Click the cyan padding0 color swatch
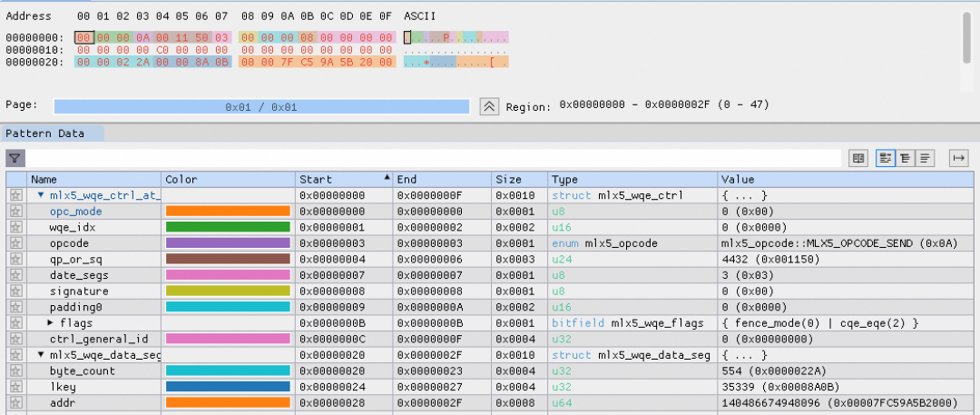Image resolution: width=980 pixels, height=415 pixels. coord(228,307)
